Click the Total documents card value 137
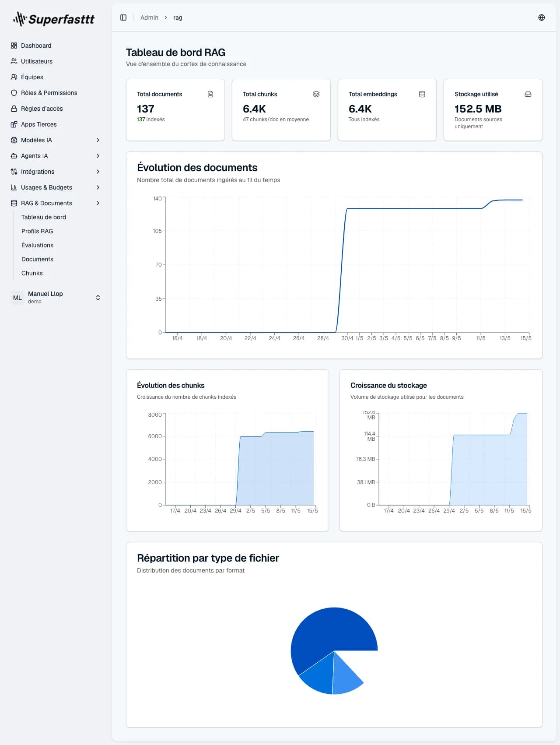This screenshot has width=560, height=745. pyautogui.click(x=146, y=109)
